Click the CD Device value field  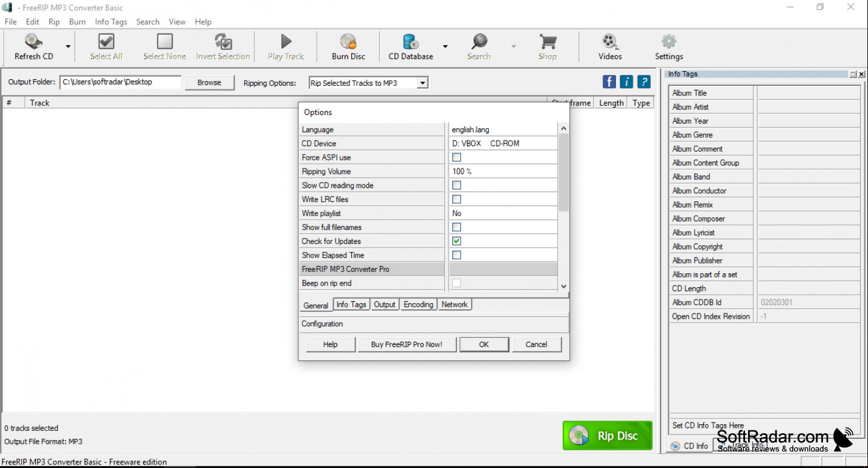tap(503, 144)
